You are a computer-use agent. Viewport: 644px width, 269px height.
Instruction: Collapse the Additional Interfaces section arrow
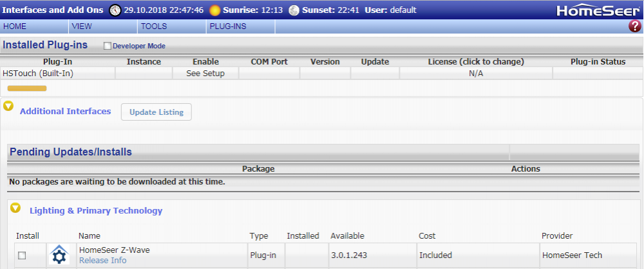pos(8,106)
